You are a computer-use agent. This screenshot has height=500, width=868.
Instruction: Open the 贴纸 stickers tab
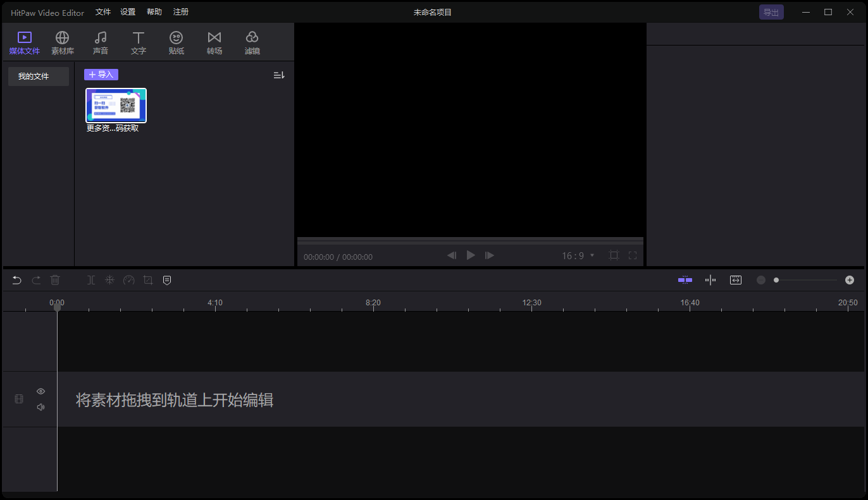point(177,43)
